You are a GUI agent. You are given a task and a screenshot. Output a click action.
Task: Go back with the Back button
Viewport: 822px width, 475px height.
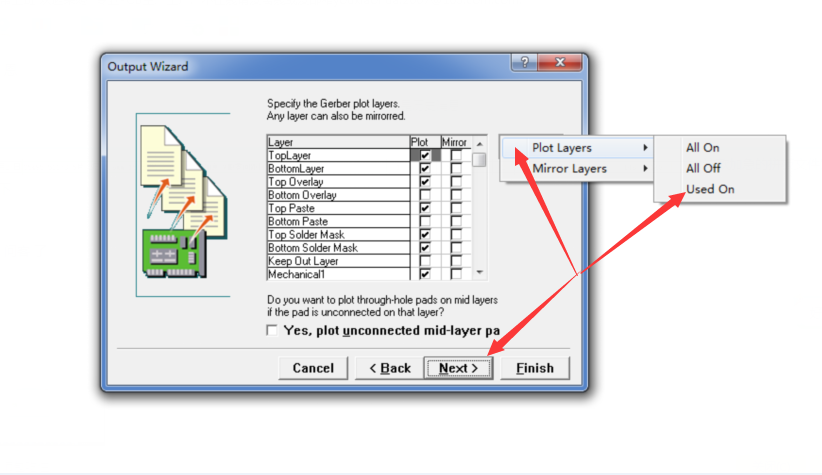pyautogui.click(x=390, y=368)
